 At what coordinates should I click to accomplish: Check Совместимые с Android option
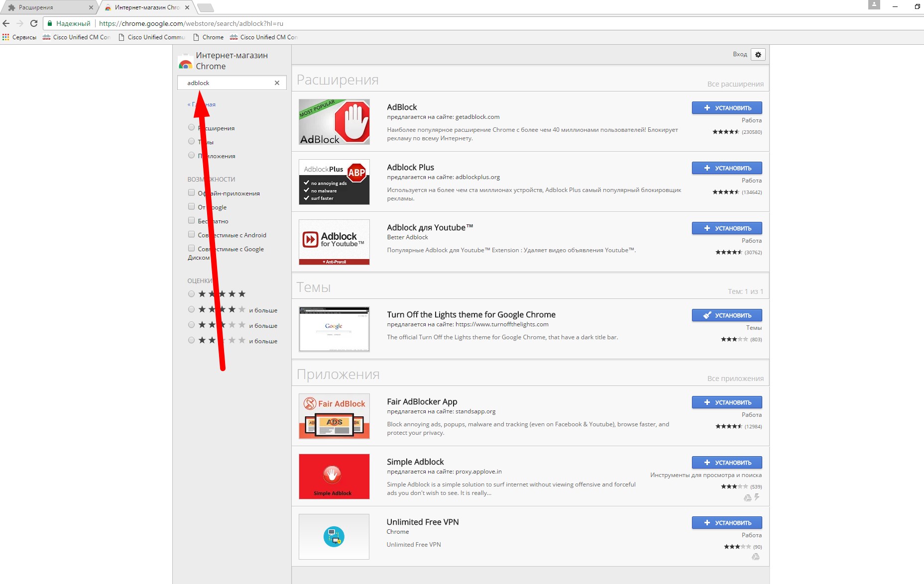click(x=191, y=235)
